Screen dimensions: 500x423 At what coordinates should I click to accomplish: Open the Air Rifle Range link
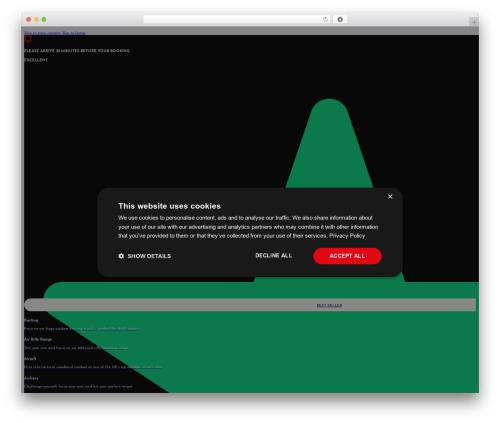[38, 339]
